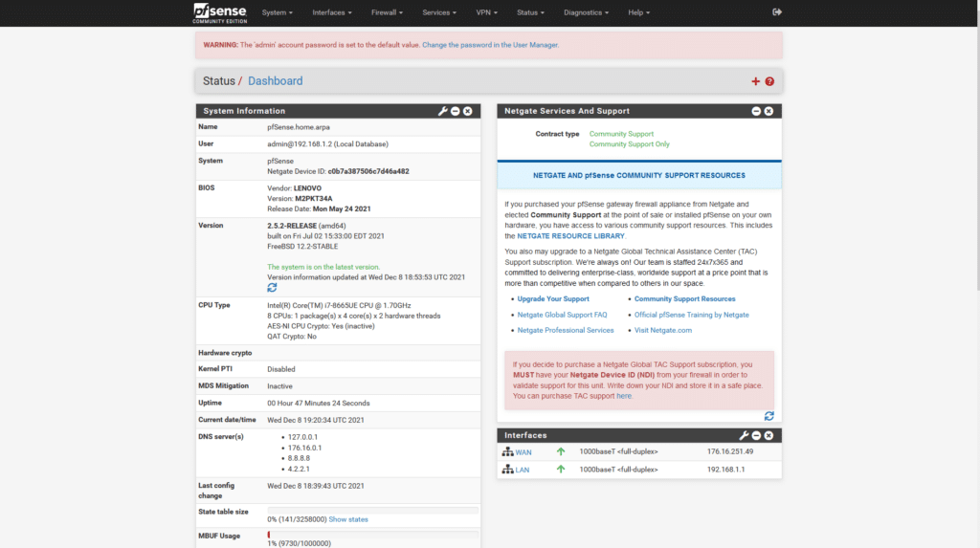Screen dimensions: 980x548
Task: Click the LAN interface network icon
Action: click(507, 469)
